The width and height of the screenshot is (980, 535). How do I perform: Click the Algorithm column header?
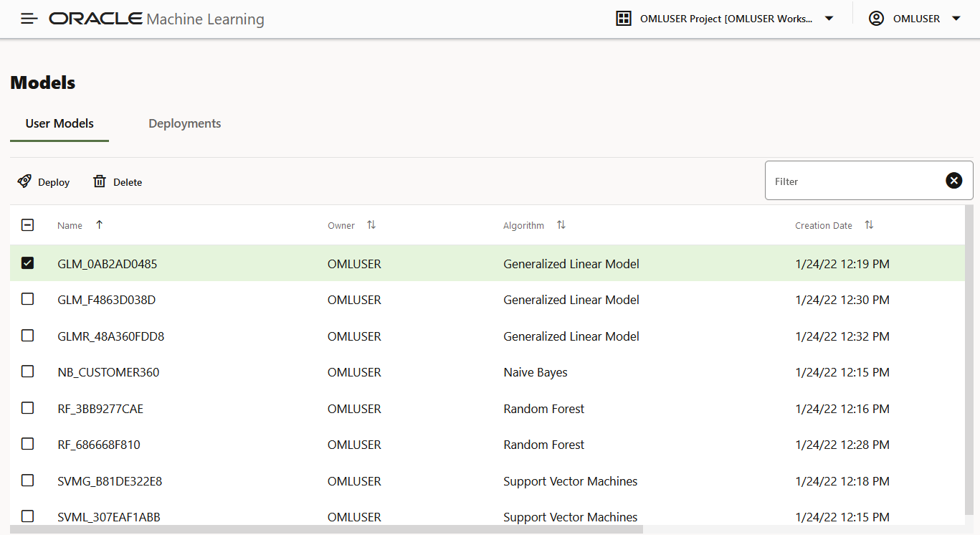tap(523, 225)
